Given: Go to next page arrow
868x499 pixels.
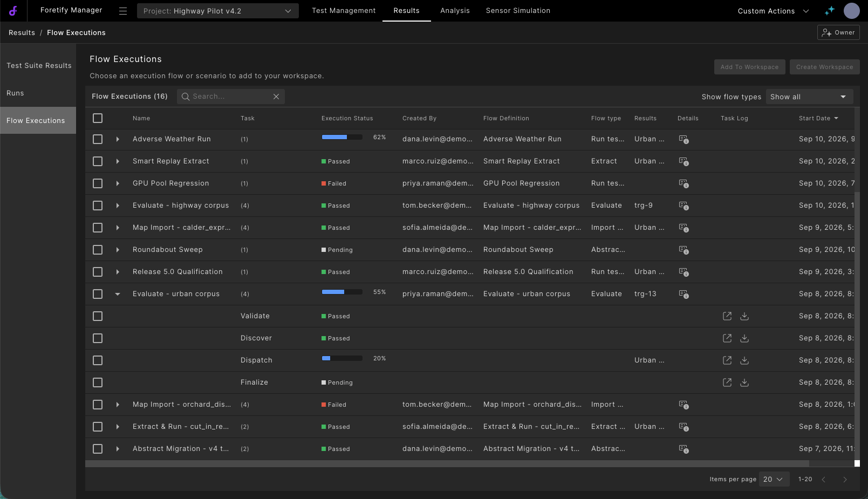Looking at the screenshot, I should coord(845,480).
